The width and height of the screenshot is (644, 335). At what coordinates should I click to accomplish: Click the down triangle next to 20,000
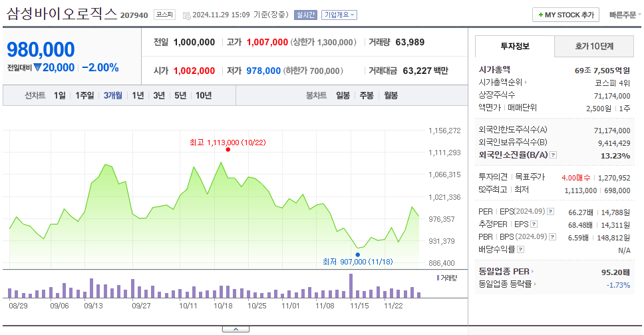tap(37, 67)
